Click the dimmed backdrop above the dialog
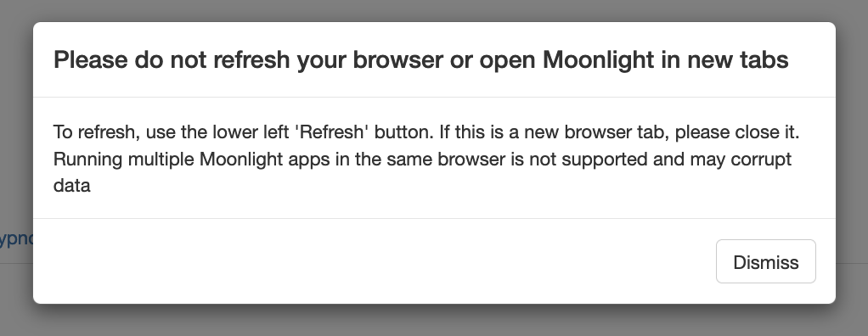Screen dimensions: 868x336 [434, 10]
